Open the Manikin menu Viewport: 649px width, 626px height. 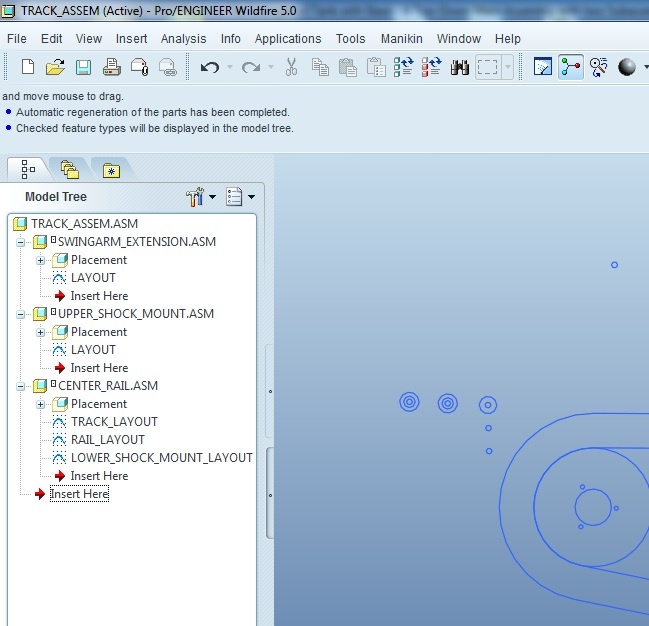pyautogui.click(x=401, y=39)
